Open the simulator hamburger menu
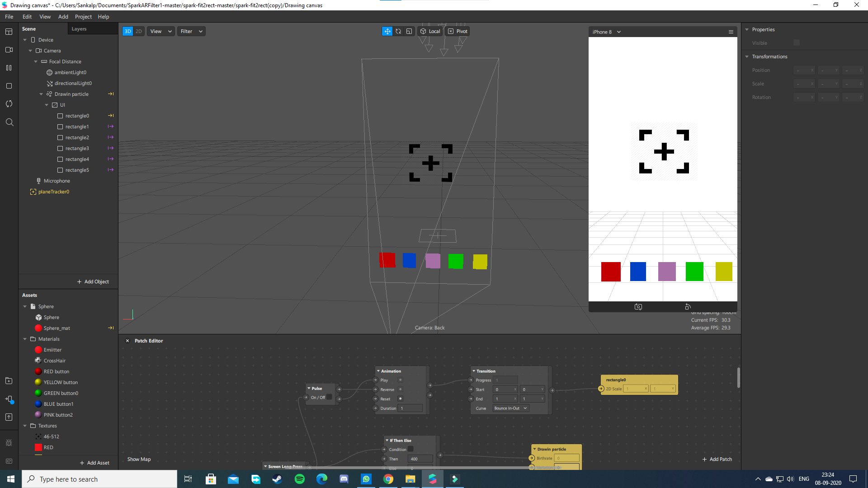This screenshot has height=488, width=868. coord(731,32)
